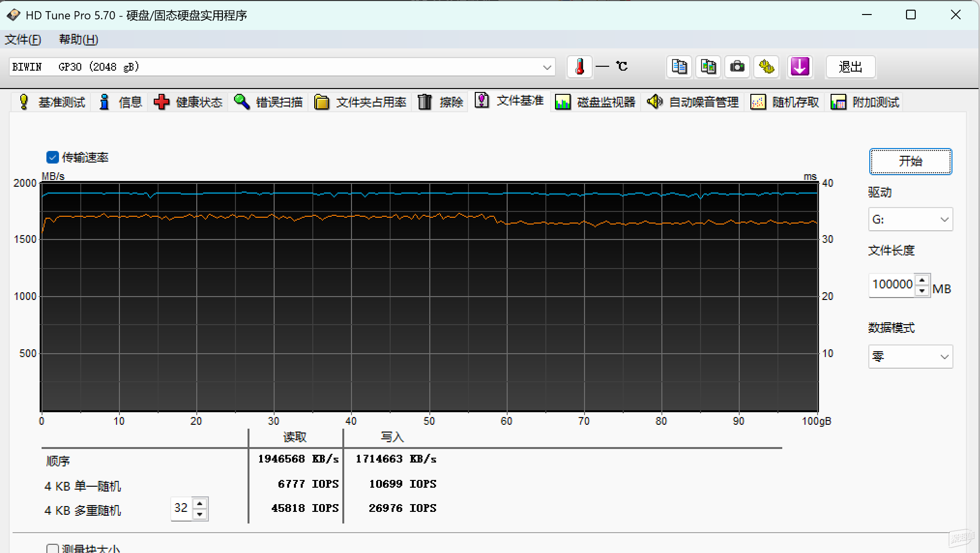
Task: Switch to the 文件夹占用率 tab
Action: coord(361,102)
